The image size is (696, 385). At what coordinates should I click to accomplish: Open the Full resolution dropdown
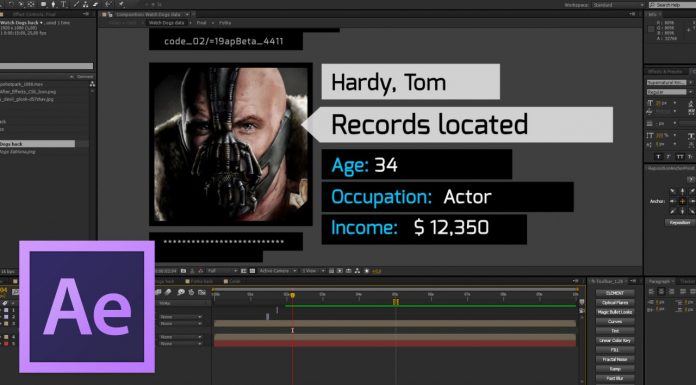(223, 271)
